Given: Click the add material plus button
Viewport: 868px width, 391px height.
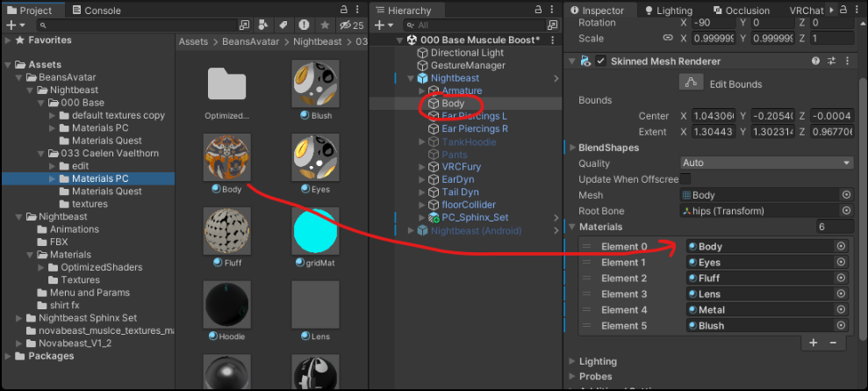Looking at the screenshot, I should pyautogui.click(x=814, y=343).
